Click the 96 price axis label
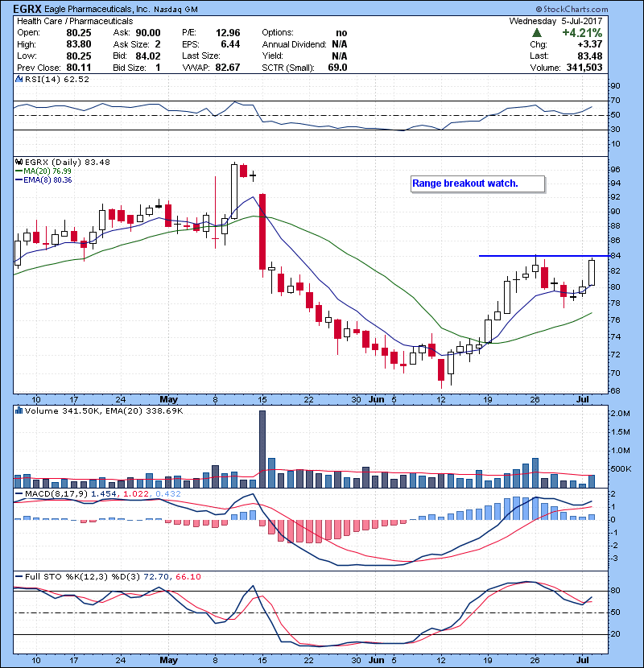 pyautogui.click(x=615, y=170)
